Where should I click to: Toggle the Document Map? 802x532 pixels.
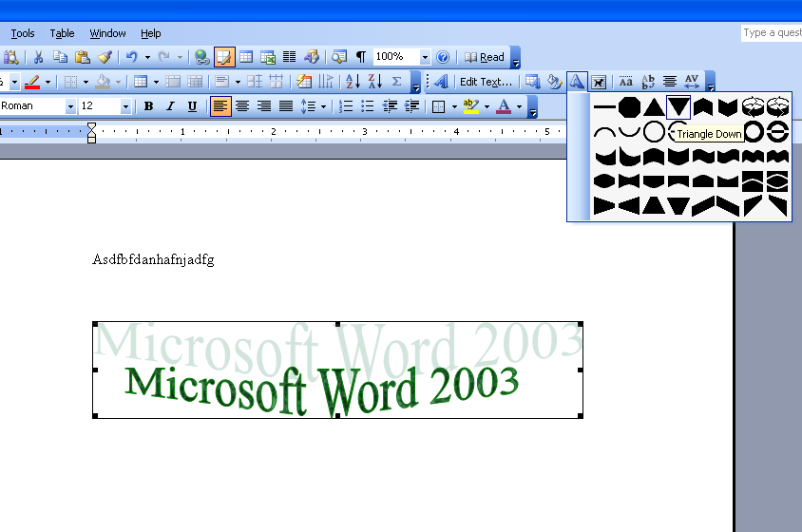tap(339, 57)
